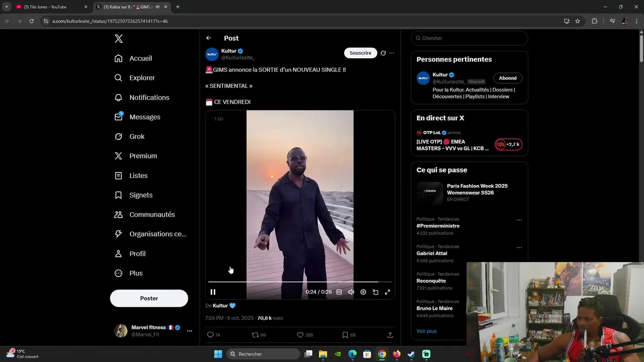Open #Premierministre trend
The image size is (644, 362).
(x=438, y=226)
